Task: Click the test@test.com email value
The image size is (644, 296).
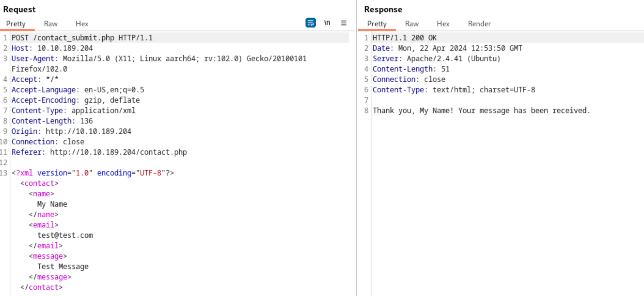Action: click(x=65, y=235)
